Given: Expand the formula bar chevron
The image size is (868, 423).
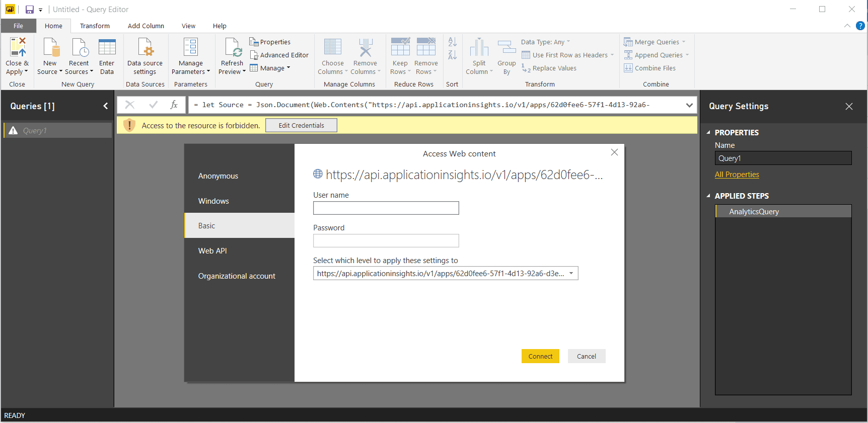Looking at the screenshot, I should click(689, 105).
